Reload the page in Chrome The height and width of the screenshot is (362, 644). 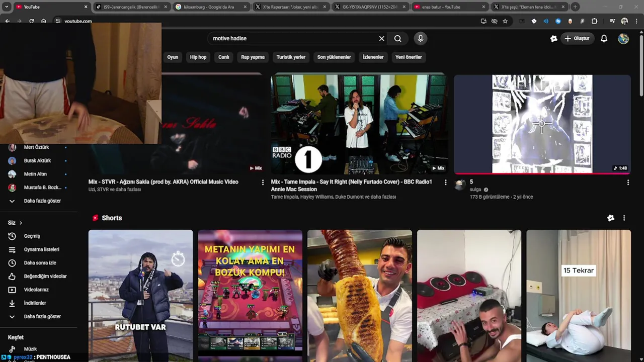(31, 21)
